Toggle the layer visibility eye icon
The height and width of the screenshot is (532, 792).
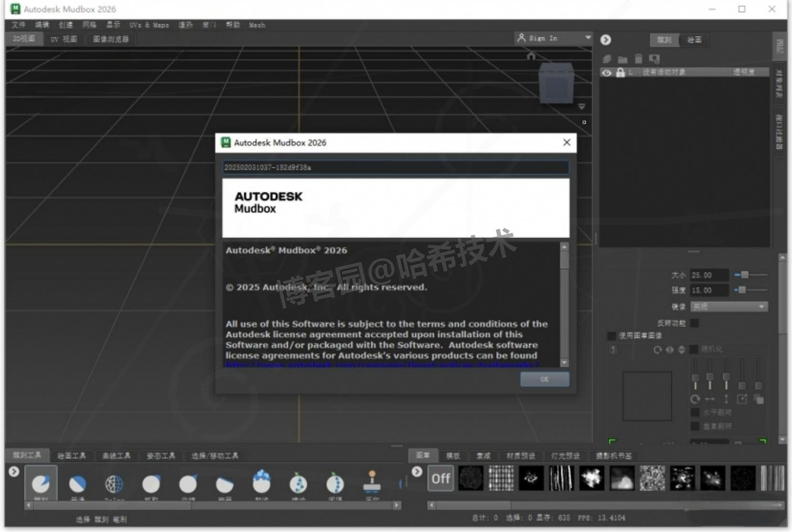[x=607, y=73]
